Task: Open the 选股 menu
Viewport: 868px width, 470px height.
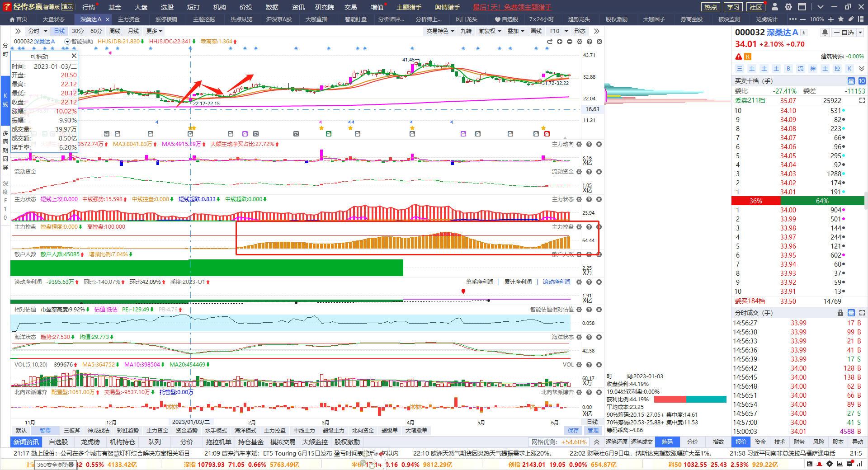Action: coord(167,7)
